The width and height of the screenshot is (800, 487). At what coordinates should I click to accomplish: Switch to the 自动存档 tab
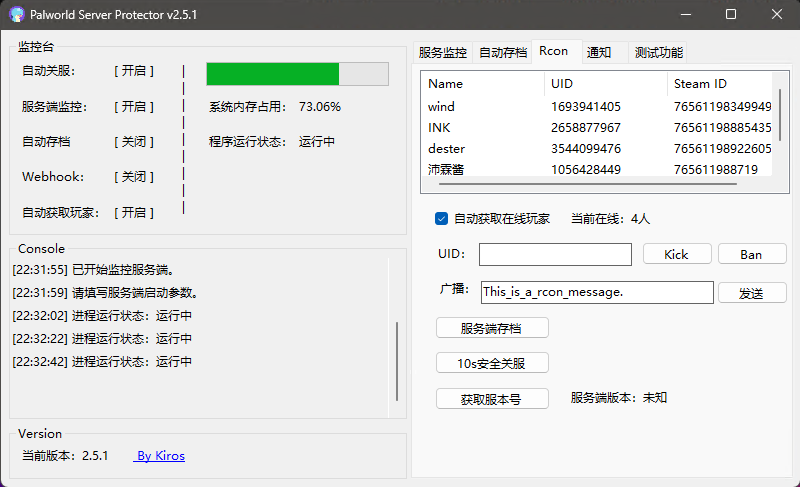[x=503, y=53]
